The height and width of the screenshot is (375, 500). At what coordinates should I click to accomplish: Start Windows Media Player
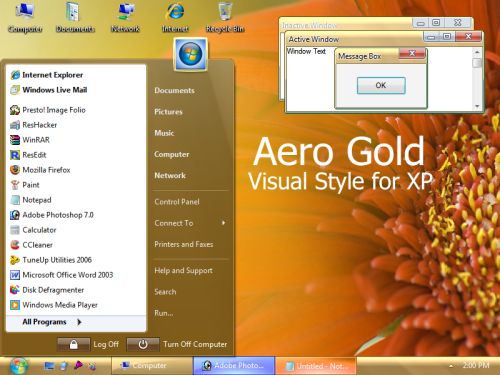(54, 305)
